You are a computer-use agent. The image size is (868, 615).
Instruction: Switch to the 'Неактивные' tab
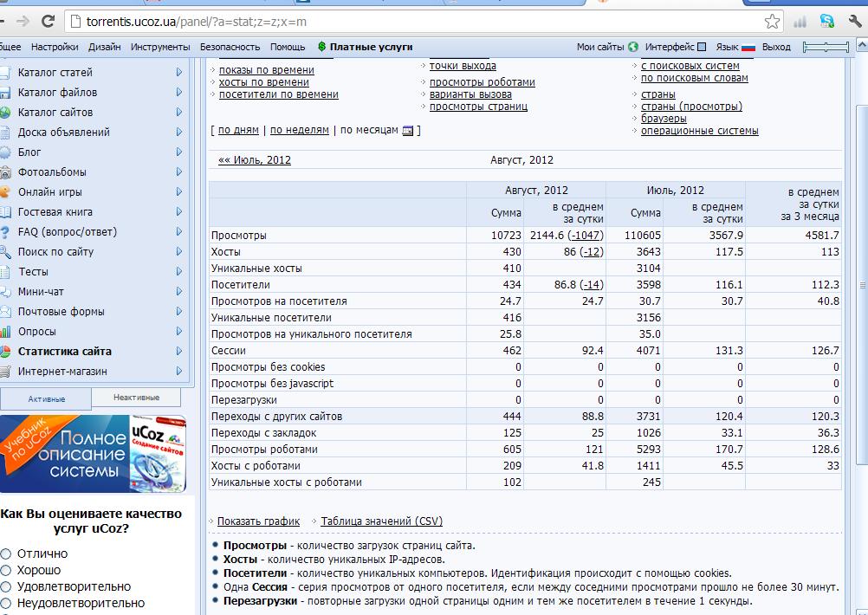pos(136,398)
